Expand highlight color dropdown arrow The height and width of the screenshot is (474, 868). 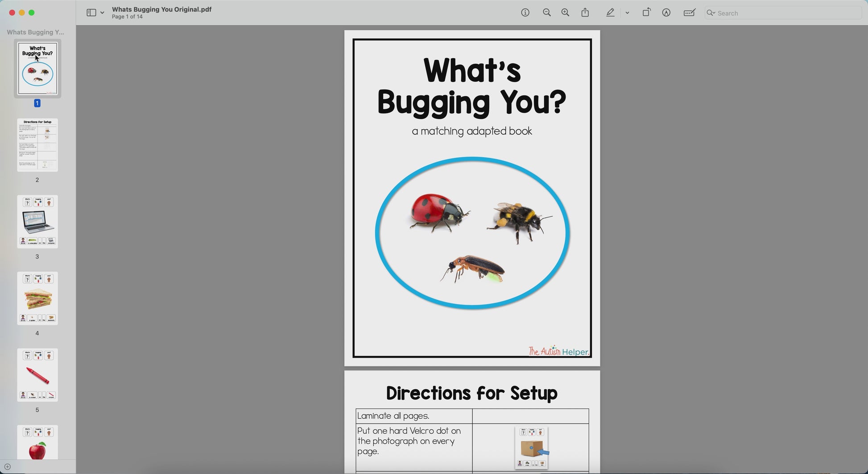(627, 13)
